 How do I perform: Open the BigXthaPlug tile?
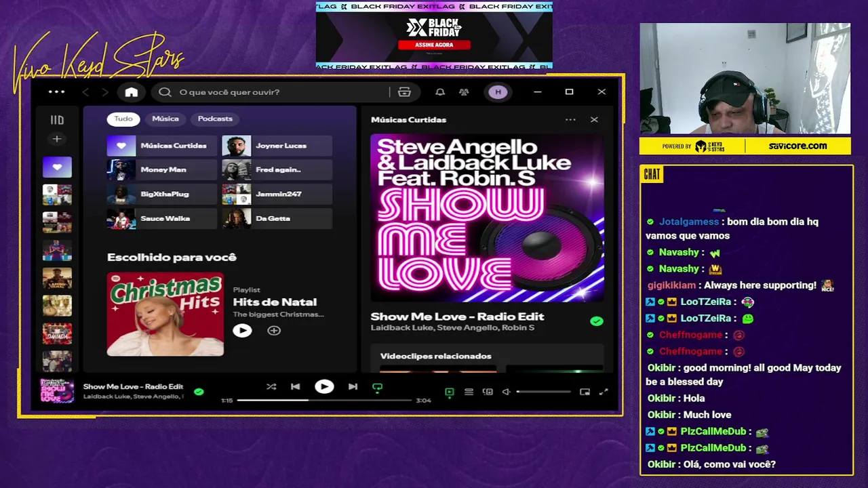162,195
